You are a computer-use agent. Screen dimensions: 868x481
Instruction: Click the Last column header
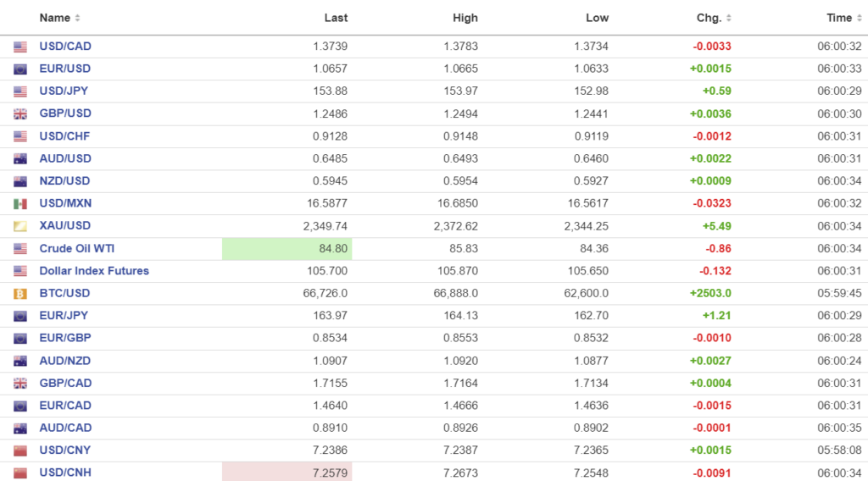click(x=336, y=18)
